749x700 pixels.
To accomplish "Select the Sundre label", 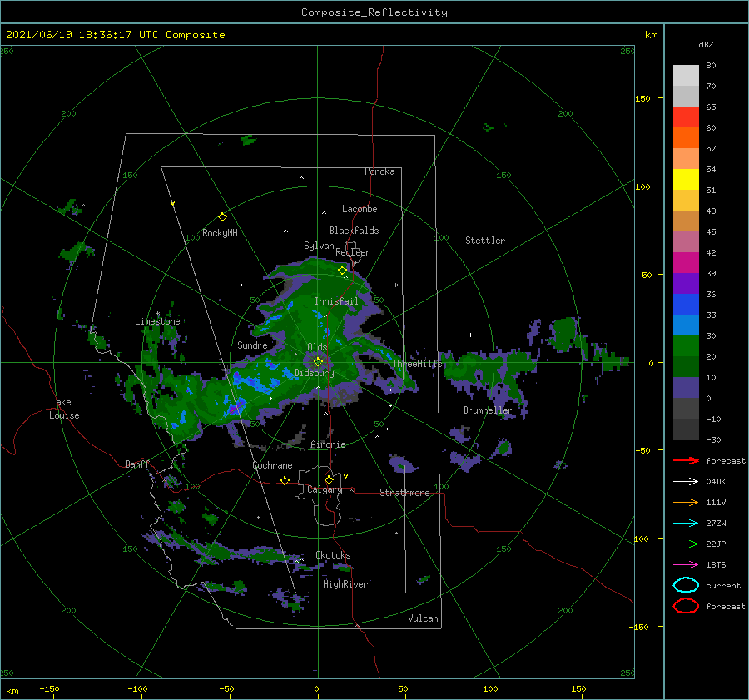I will tap(252, 345).
